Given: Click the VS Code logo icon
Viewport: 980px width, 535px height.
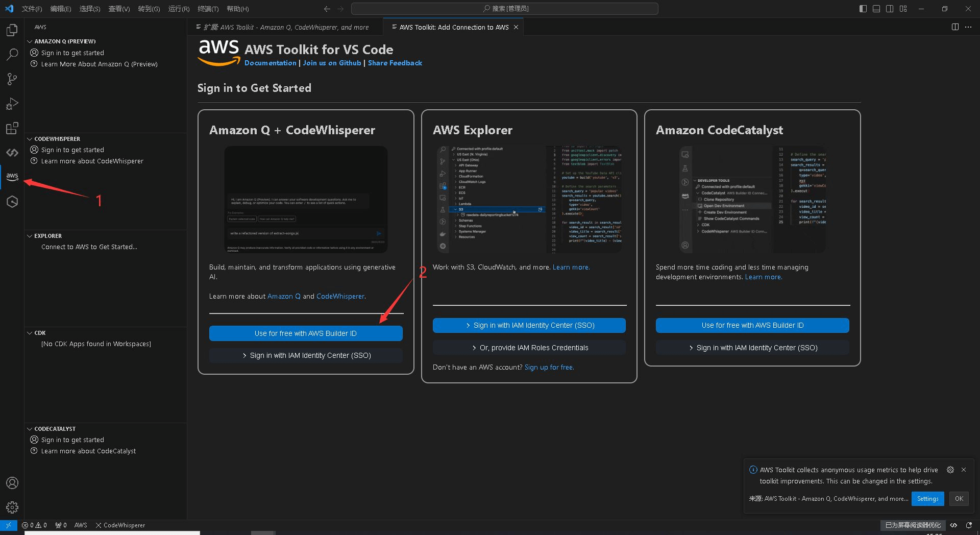Looking at the screenshot, I should [x=9, y=9].
